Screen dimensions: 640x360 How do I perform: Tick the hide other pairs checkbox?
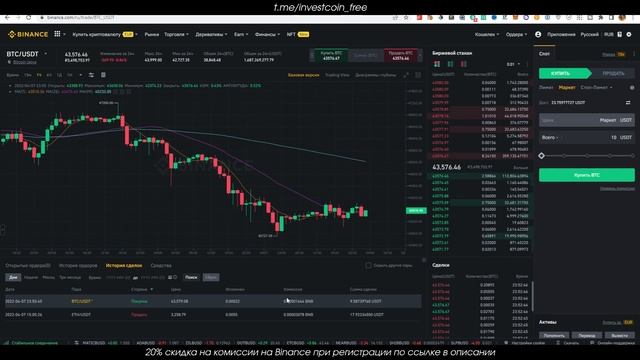pyautogui.click(x=368, y=265)
